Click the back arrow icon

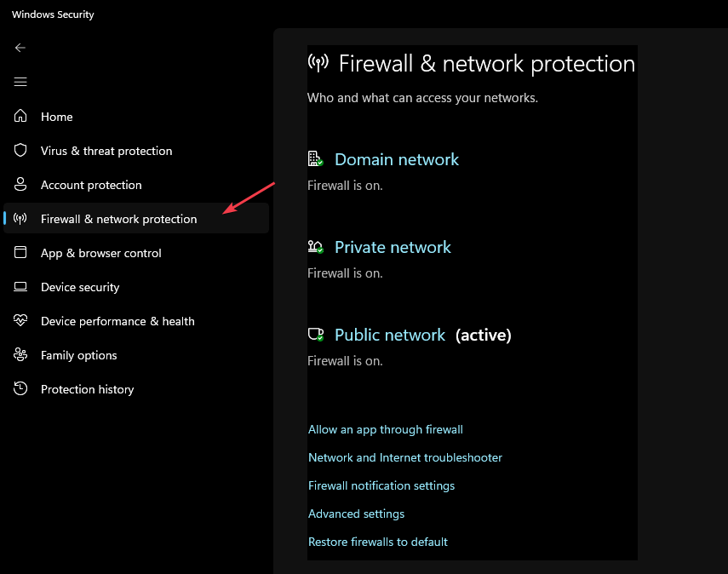click(20, 48)
